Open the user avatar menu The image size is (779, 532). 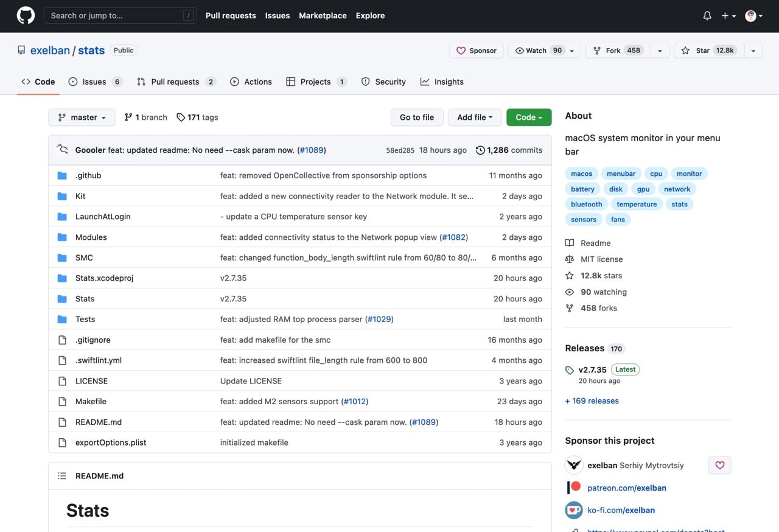pos(754,16)
